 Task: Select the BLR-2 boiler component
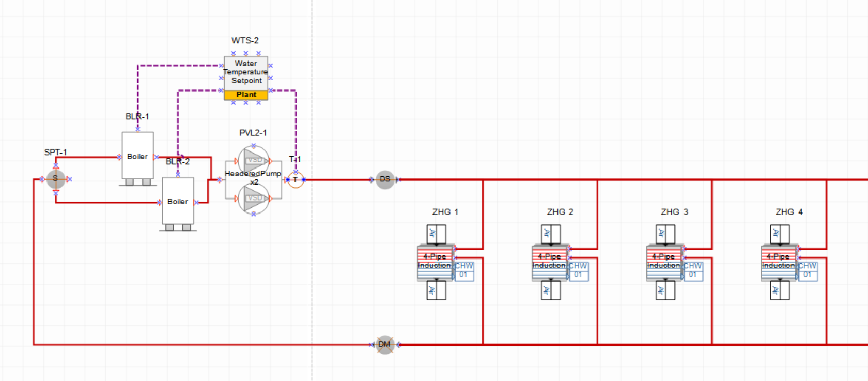tap(178, 202)
